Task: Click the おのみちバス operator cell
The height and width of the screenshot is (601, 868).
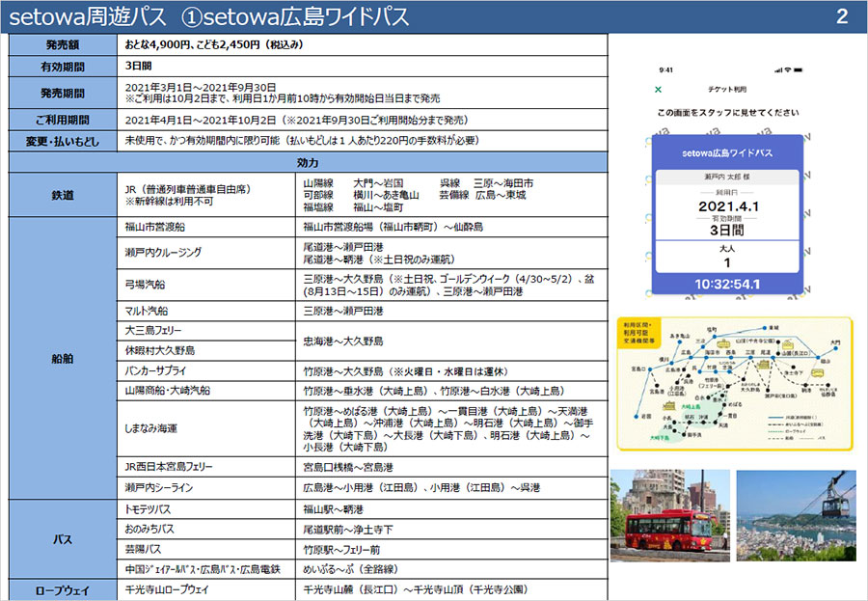Action: point(206,529)
